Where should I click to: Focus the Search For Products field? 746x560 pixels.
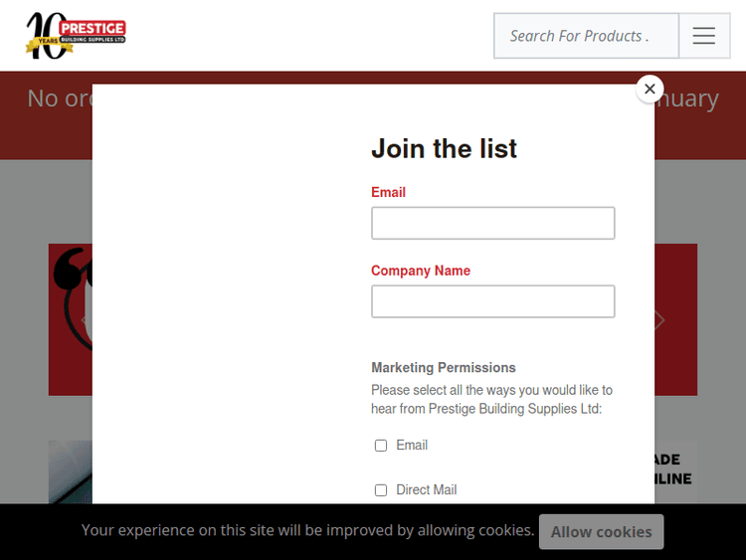click(x=586, y=36)
